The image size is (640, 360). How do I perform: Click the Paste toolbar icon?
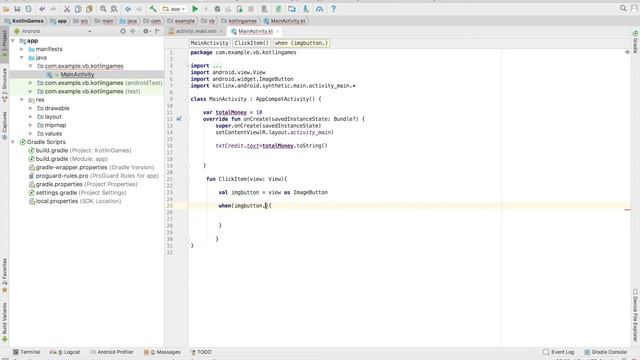(x=89, y=9)
